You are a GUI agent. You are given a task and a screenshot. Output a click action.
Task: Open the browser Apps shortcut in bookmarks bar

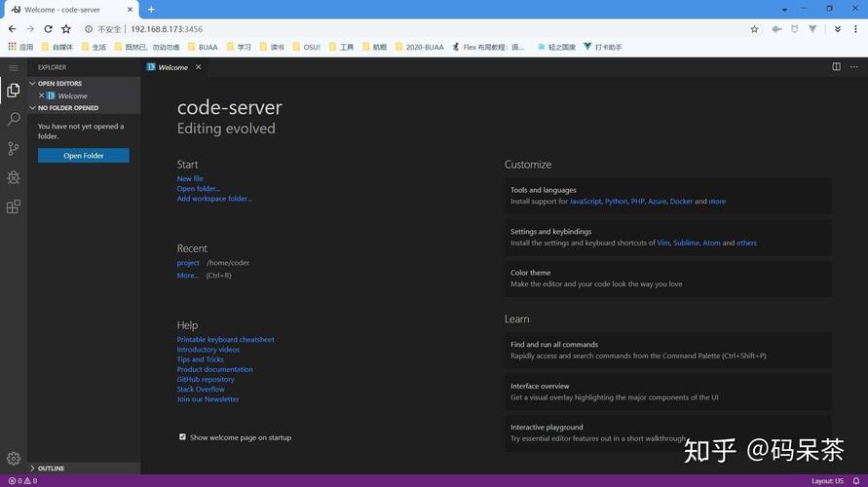point(19,47)
